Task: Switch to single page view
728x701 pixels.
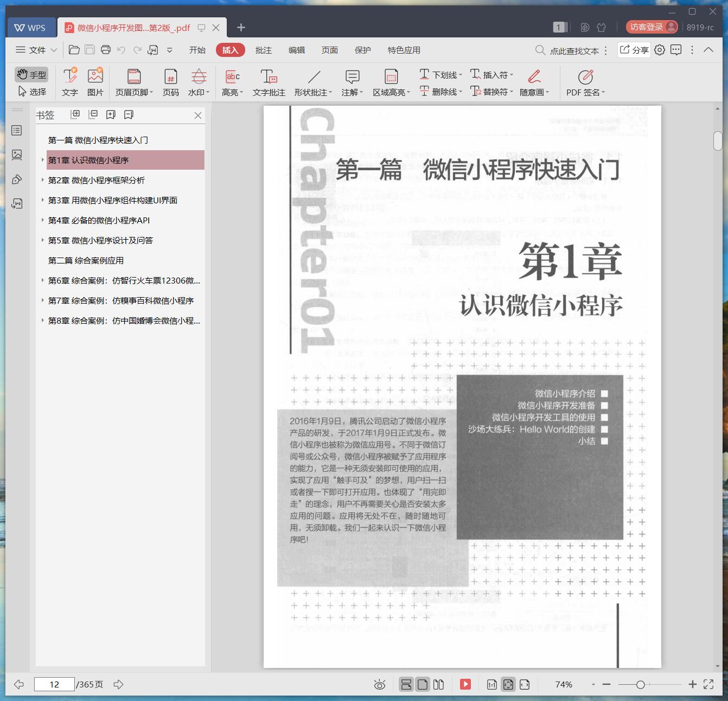Action: 423,684
